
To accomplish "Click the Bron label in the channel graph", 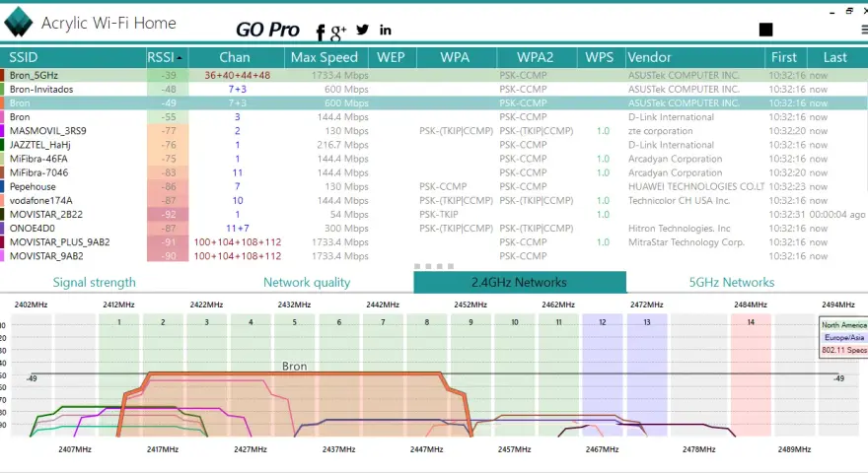I will [295, 366].
